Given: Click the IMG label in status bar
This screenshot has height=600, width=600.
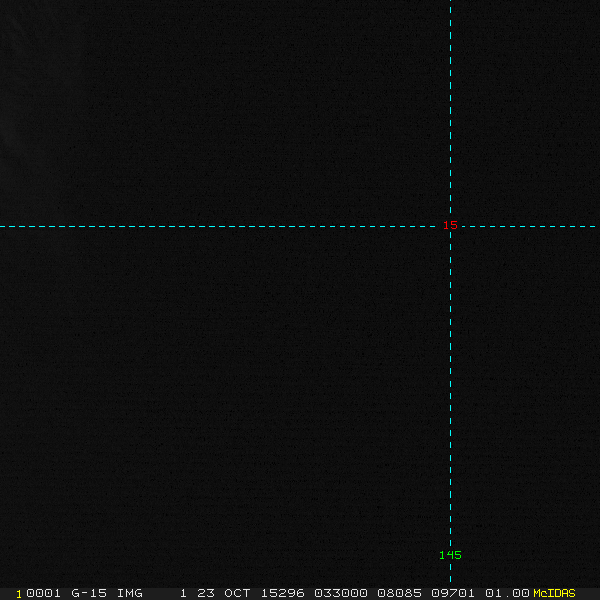Looking at the screenshot, I should coord(129,593).
